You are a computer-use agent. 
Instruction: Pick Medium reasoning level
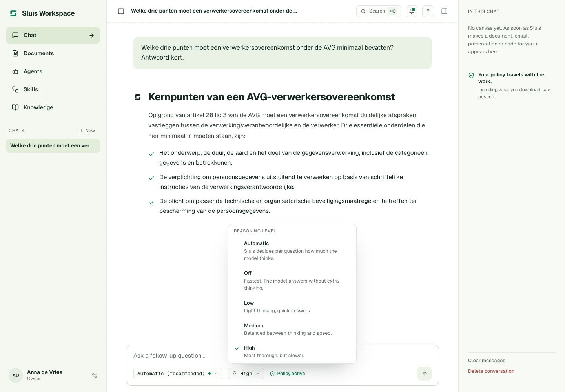[292, 329]
